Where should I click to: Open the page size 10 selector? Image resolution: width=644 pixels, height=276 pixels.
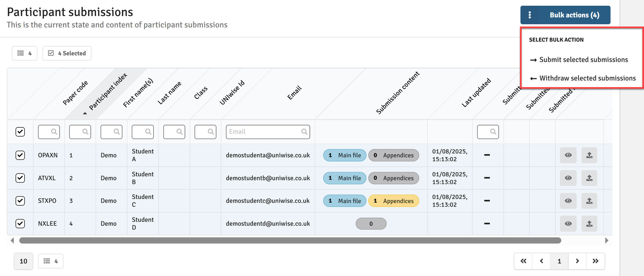[x=23, y=261]
